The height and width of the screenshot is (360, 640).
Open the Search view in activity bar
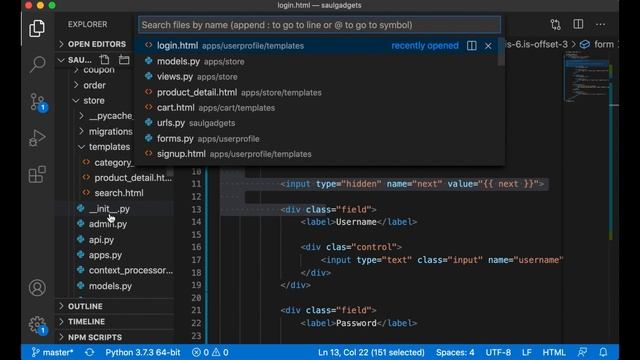(x=37, y=64)
